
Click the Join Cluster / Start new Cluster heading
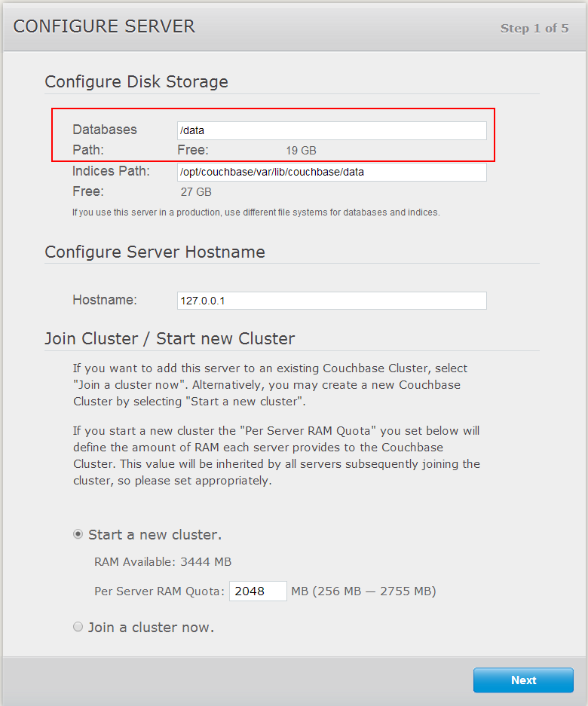pyautogui.click(x=170, y=338)
